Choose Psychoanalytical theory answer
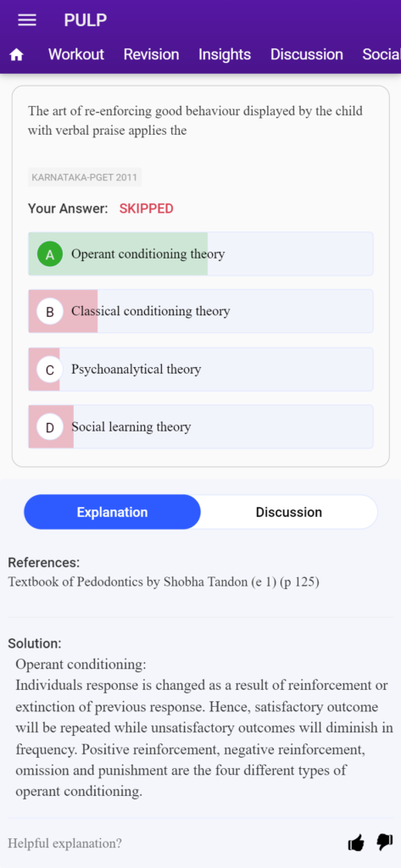The height and width of the screenshot is (868, 401). pos(200,370)
